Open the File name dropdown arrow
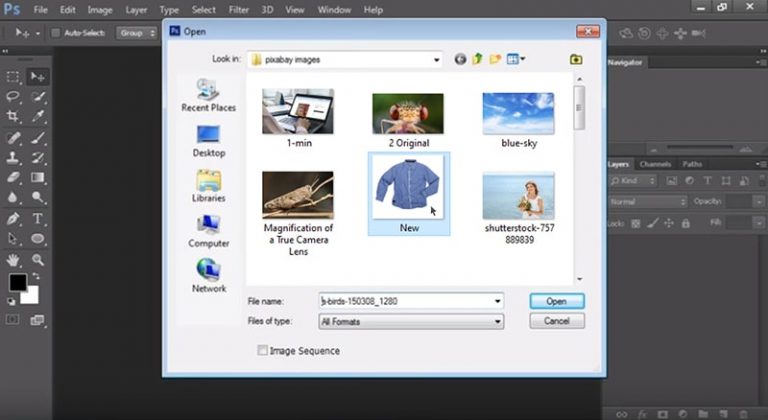Viewport: 768px width, 420px height. [x=497, y=301]
